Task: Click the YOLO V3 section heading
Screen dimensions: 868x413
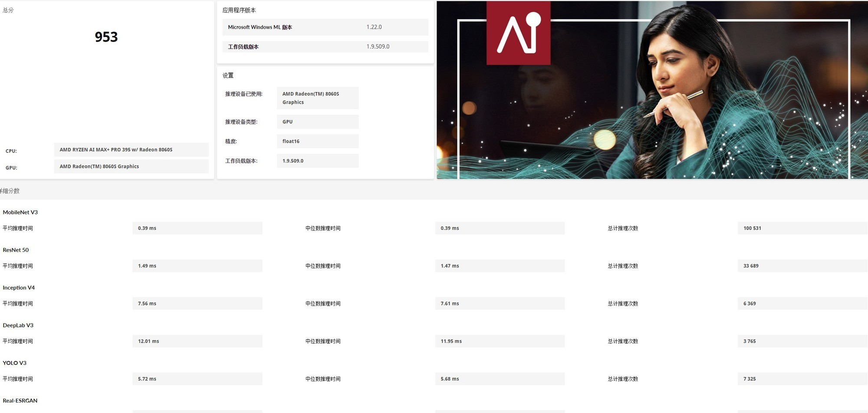Action: pos(15,363)
